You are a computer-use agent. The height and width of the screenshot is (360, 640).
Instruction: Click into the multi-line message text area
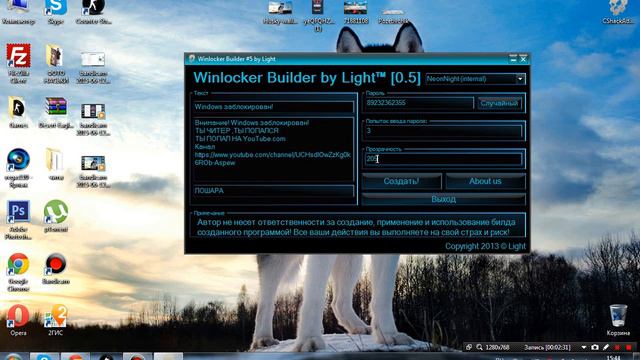point(273,149)
